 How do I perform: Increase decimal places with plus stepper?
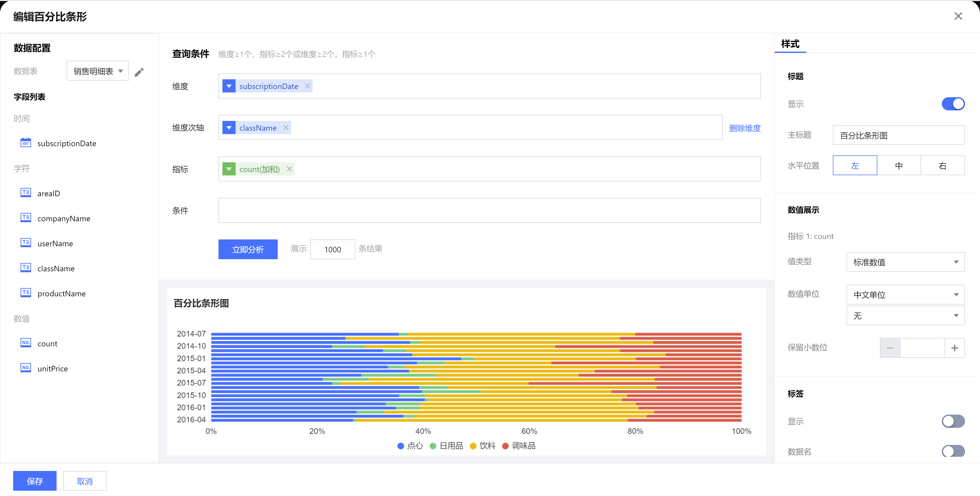coord(954,348)
